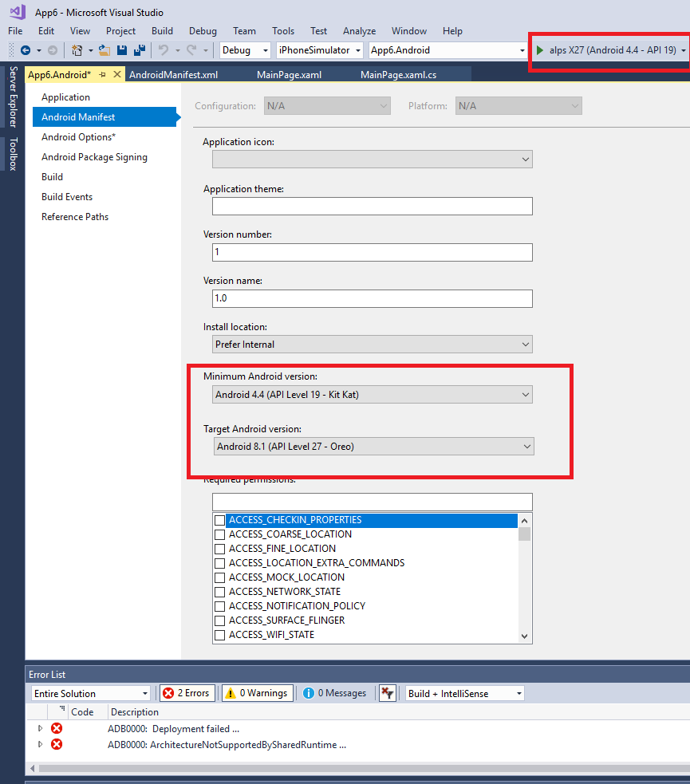Open the device selection dropdown arrow beside alps X27
The image size is (690, 784).
click(683, 50)
